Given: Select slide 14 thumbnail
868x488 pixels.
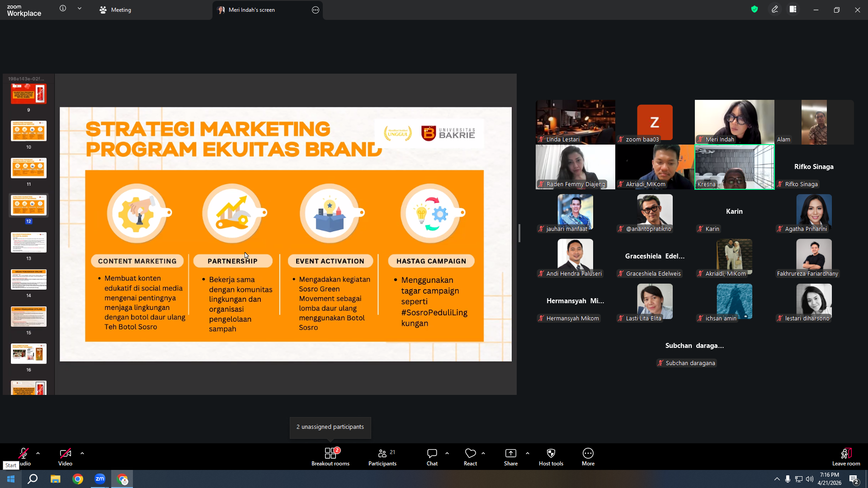Looking at the screenshot, I should pos(28,280).
